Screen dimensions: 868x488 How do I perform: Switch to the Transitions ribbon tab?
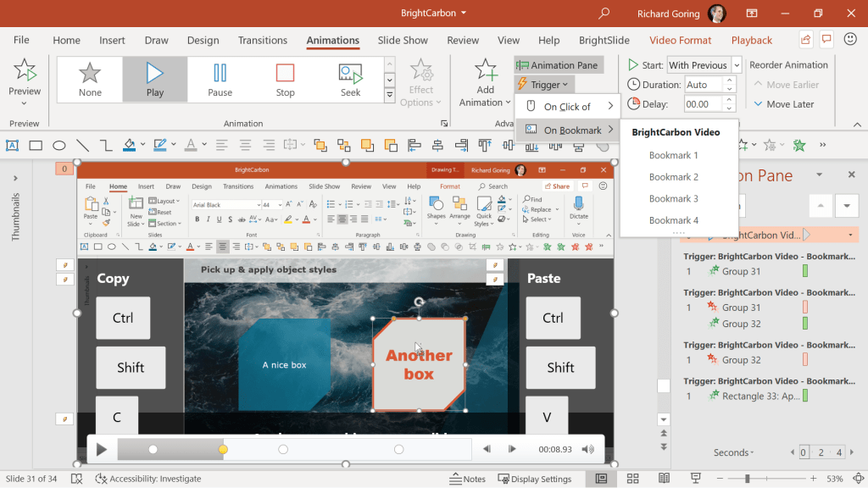[x=262, y=40]
